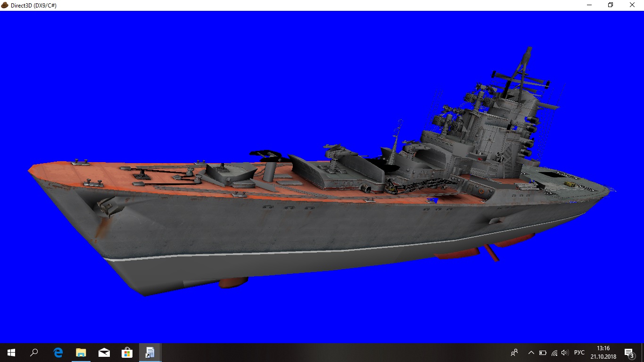
Task: Open File Explorer from the taskbar
Action: [x=81, y=353]
